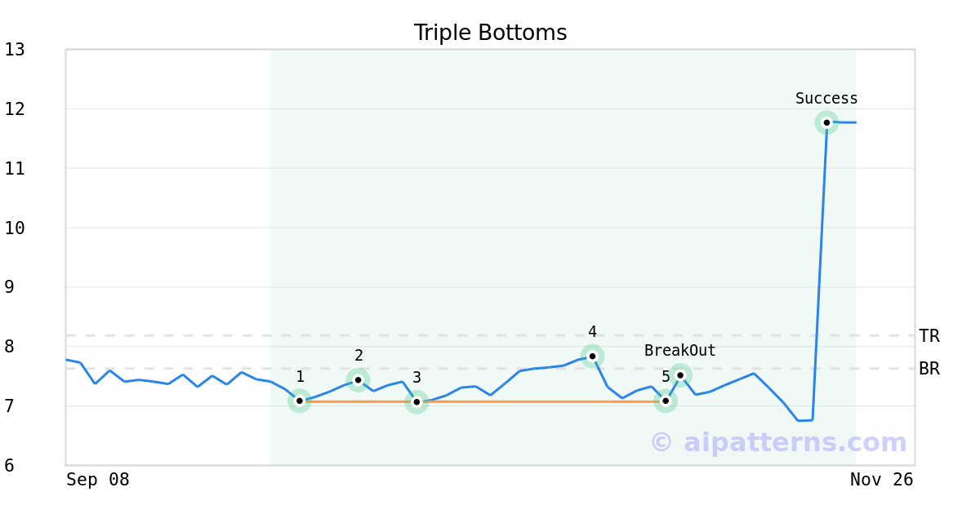
Task: Click the marker for bottom point 1
Action: (x=300, y=401)
